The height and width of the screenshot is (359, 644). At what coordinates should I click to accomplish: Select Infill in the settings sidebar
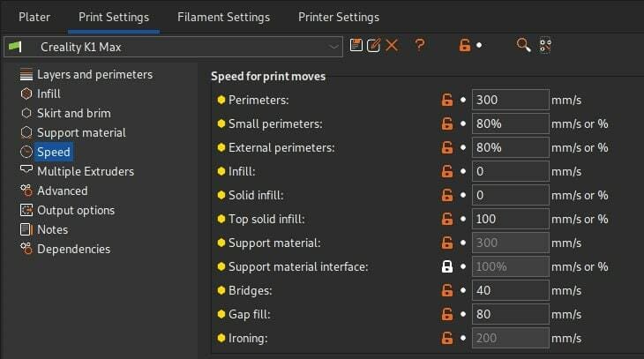[x=49, y=93]
